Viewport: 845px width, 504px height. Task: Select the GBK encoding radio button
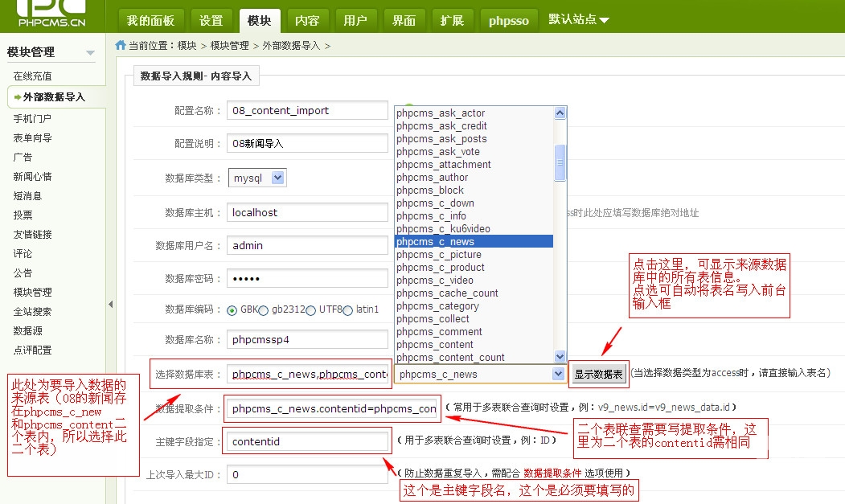coord(232,310)
